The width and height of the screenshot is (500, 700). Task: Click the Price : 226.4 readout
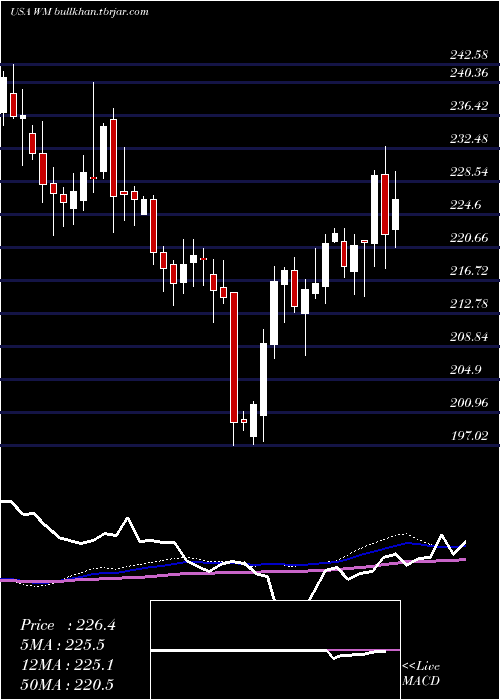[68, 625]
